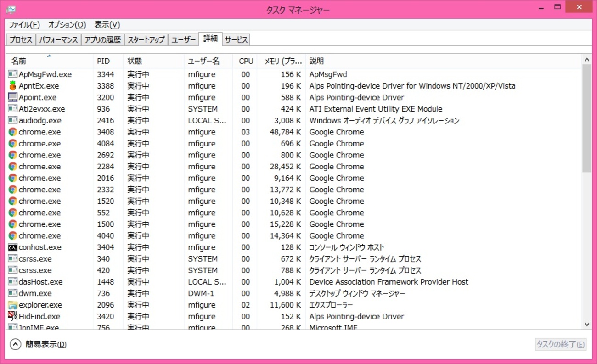
Task: Click Chrome icon for PID 3408 row
Action: tap(12, 132)
